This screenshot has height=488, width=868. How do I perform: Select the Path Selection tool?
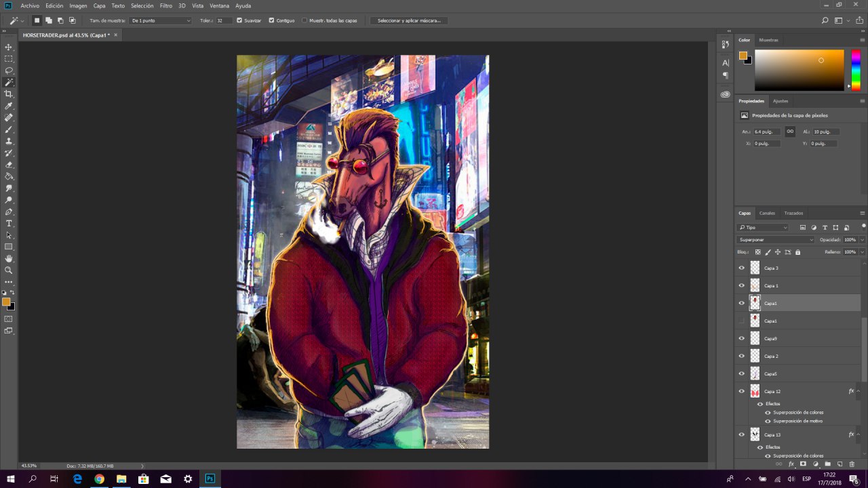tap(9, 235)
